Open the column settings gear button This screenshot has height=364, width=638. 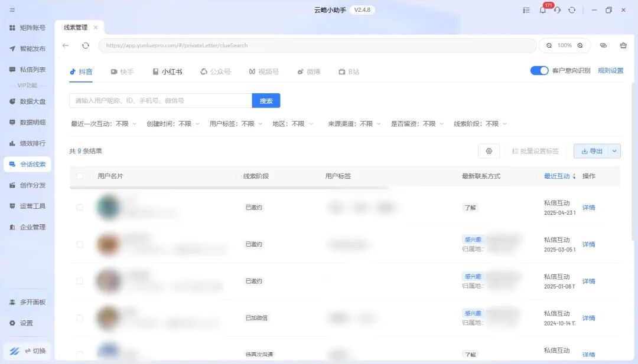[489, 151]
